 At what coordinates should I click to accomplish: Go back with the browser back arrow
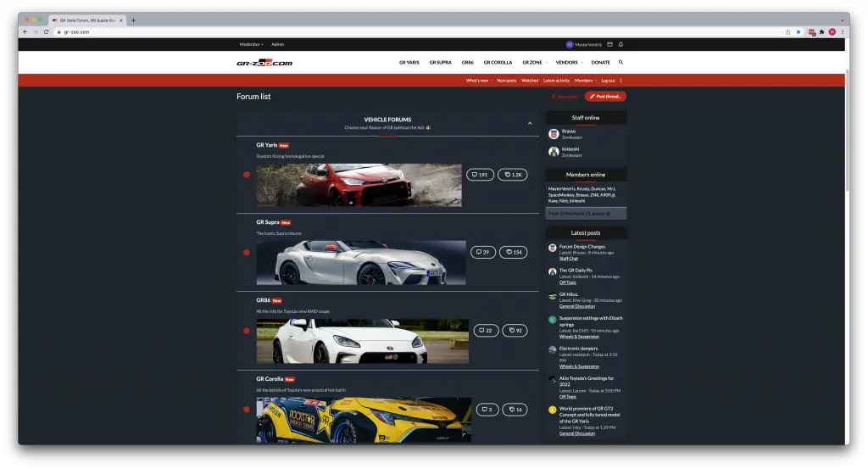click(25, 32)
